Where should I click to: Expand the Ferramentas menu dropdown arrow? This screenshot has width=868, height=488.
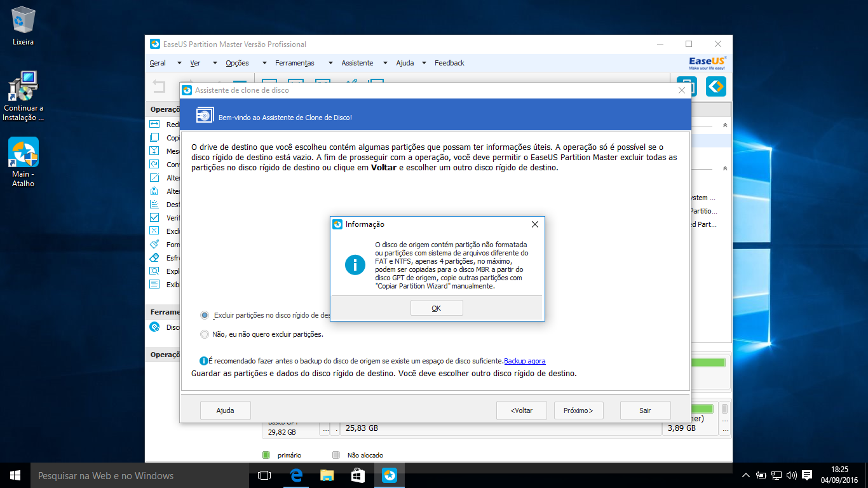coord(330,63)
